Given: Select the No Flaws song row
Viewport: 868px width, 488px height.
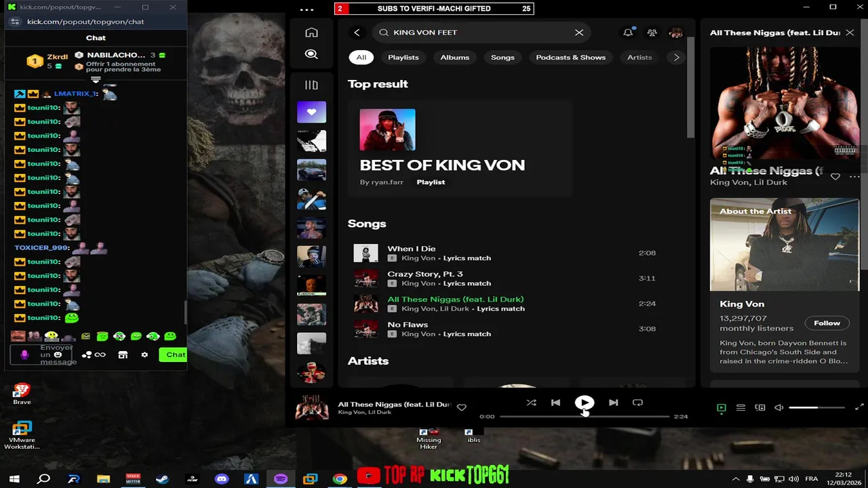Looking at the screenshot, I should point(505,329).
